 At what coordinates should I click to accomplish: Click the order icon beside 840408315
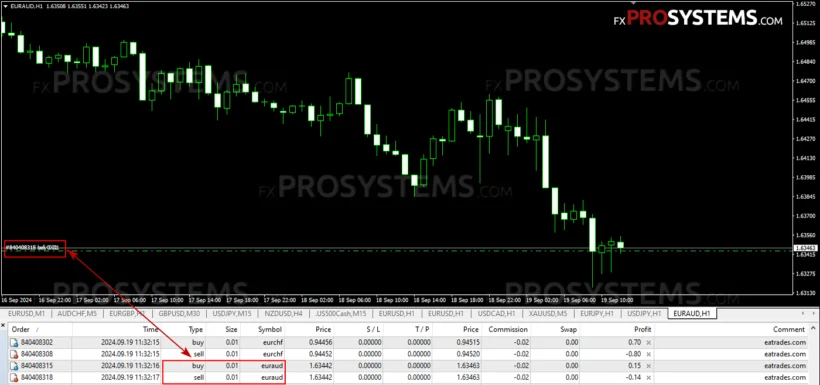pos(15,366)
